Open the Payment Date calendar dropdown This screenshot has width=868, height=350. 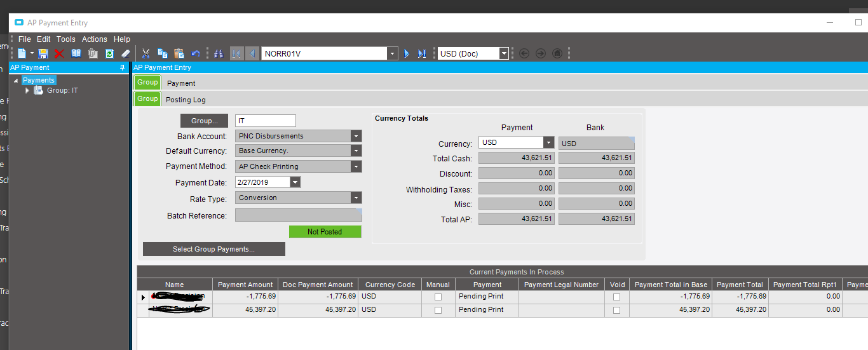pyautogui.click(x=295, y=182)
